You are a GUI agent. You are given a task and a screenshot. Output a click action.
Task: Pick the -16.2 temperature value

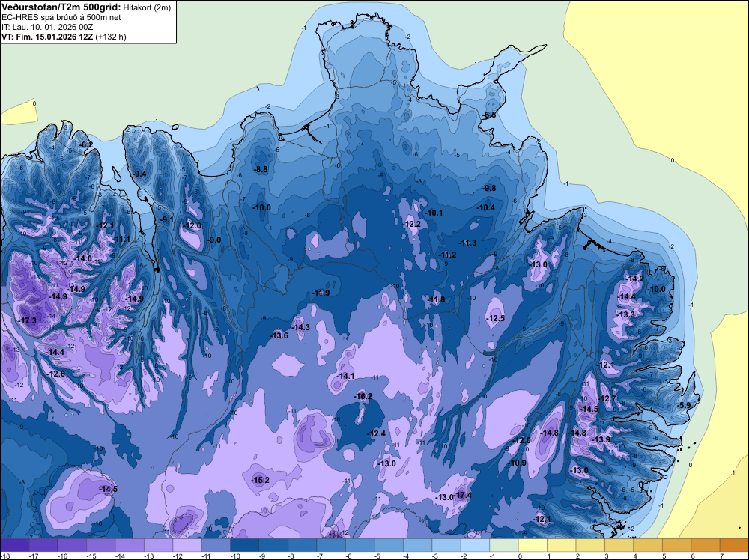(363, 396)
